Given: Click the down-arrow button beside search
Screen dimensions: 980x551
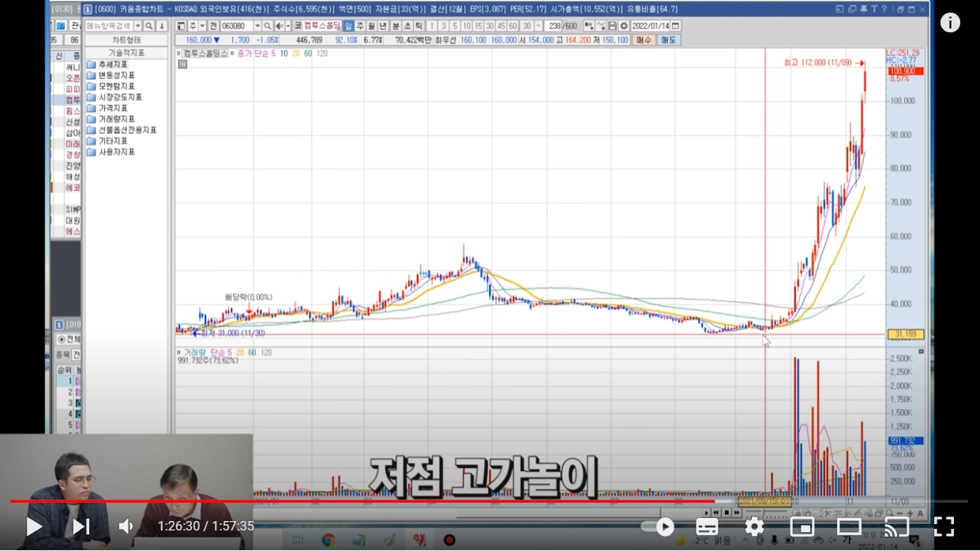Looking at the screenshot, I should pyautogui.click(x=161, y=26).
